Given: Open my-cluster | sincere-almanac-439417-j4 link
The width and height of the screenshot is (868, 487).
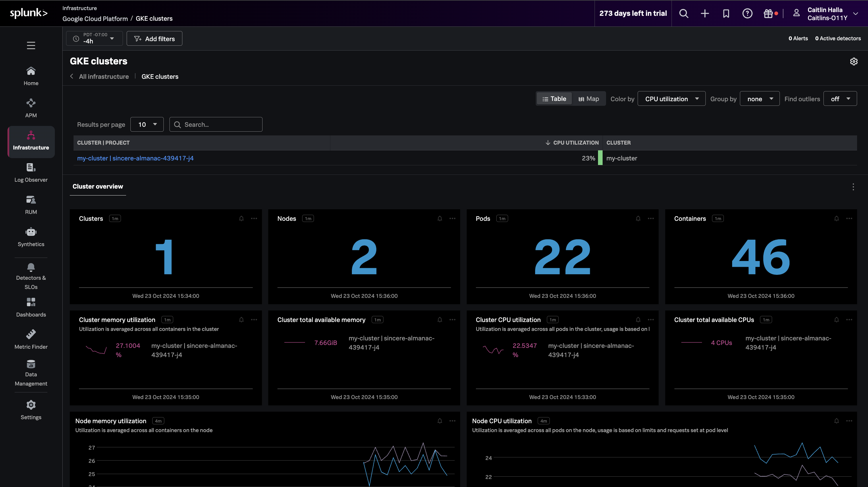Looking at the screenshot, I should pyautogui.click(x=136, y=158).
